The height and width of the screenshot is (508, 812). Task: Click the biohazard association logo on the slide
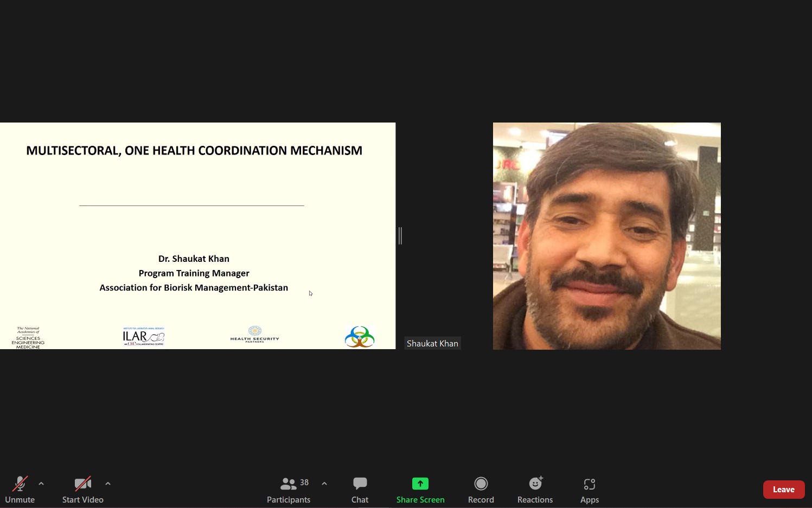(360, 337)
